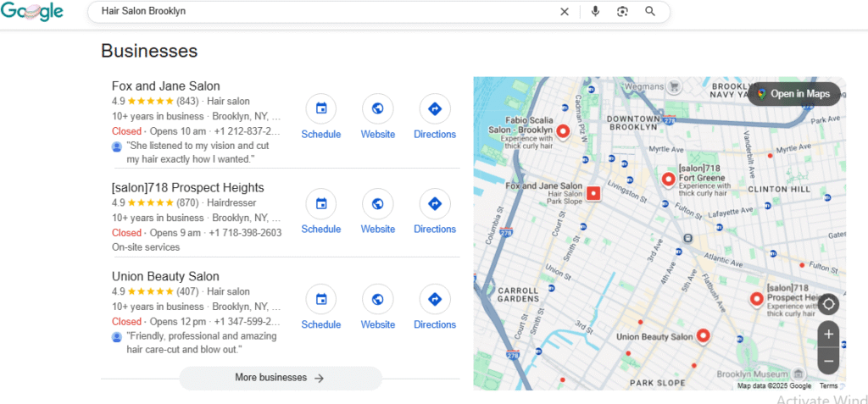Screen dimensions: 868x404
Task: Click (870) review count for [salon]718
Action: pyautogui.click(x=187, y=203)
